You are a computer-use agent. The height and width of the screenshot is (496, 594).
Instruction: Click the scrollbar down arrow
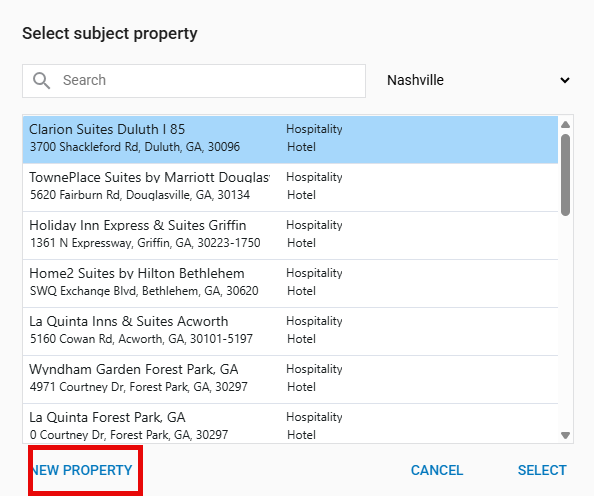[566, 435]
